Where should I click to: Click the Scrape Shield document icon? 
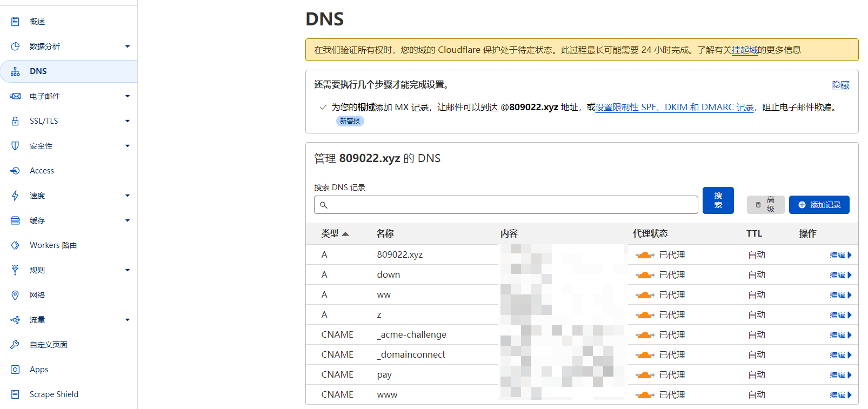pos(15,394)
